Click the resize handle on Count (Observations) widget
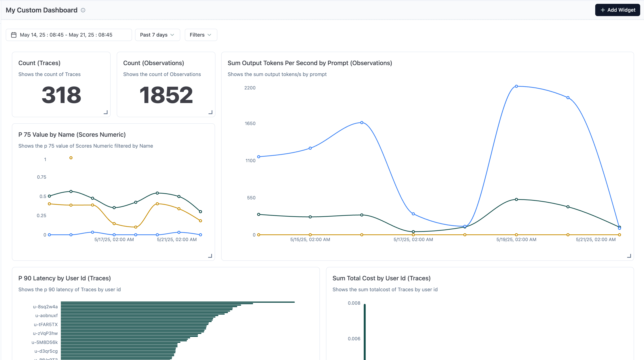The image size is (644, 360). pyautogui.click(x=211, y=112)
